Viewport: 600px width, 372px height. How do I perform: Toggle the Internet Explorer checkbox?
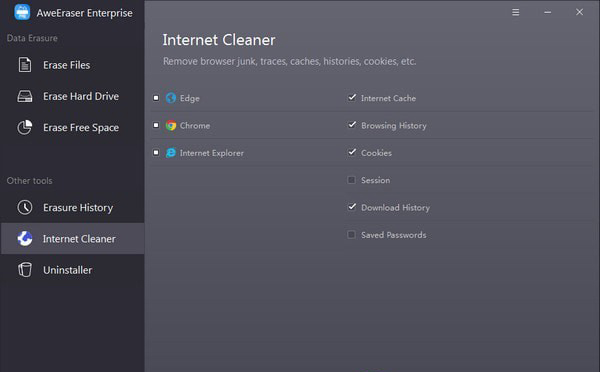click(156, 152)
